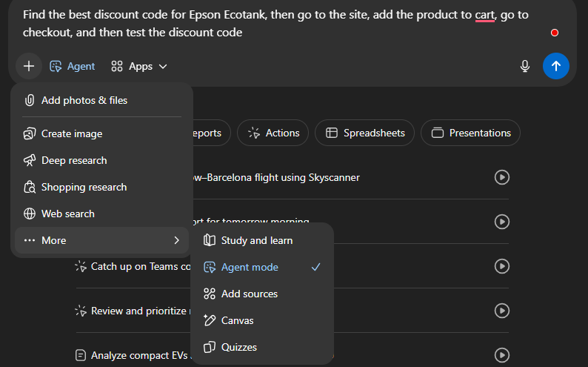Click the Presentations slide icon
Screen dimensions: 588x367
437,133
